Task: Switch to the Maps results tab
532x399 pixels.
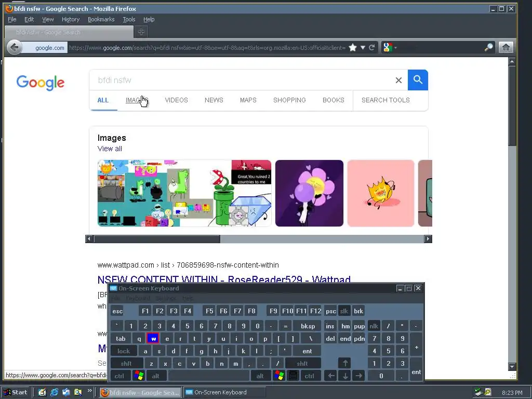Action: pos(248,100)
